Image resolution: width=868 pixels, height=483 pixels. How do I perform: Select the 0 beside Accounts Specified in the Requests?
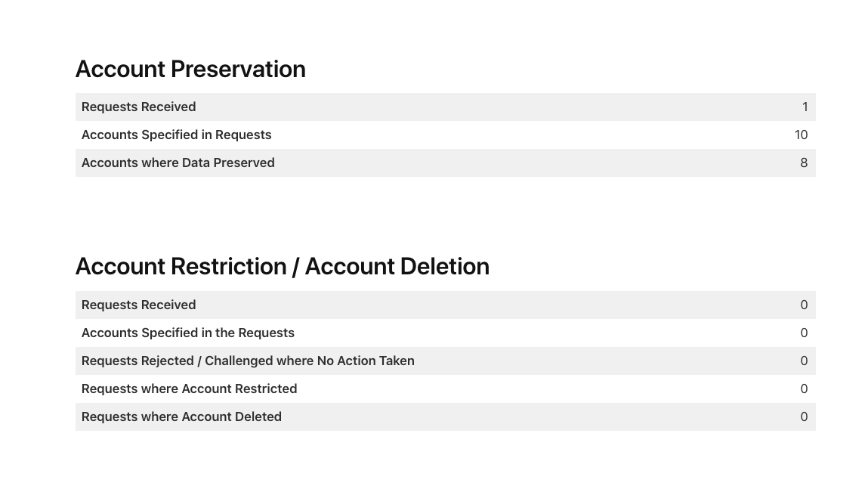pyautogui.click(x=804, y=333)
